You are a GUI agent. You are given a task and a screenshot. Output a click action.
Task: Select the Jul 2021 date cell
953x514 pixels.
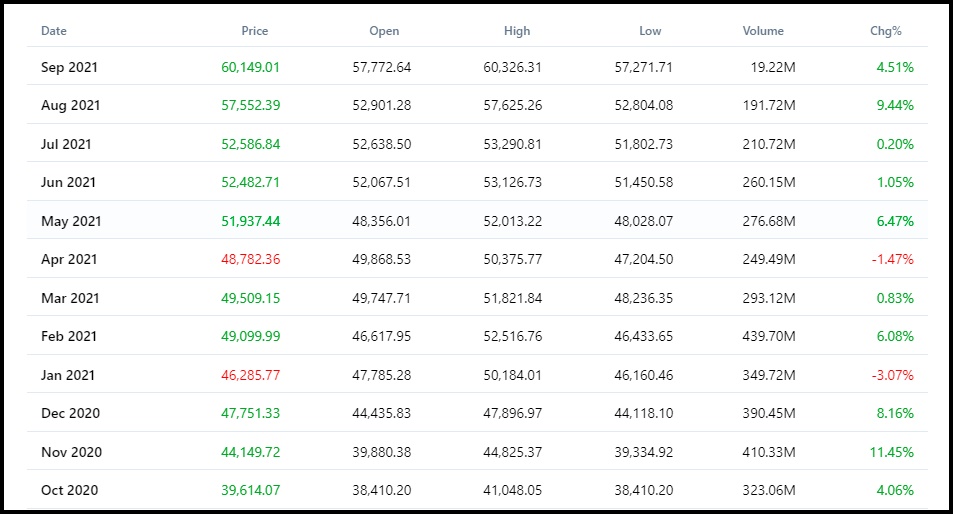[x=66, y=144]
